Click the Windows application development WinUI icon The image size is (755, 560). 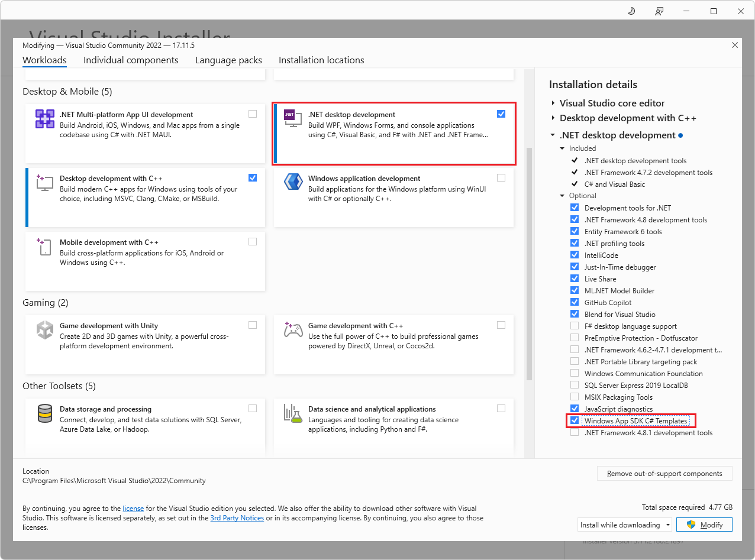pyautogui.click(x=293, y=182)
